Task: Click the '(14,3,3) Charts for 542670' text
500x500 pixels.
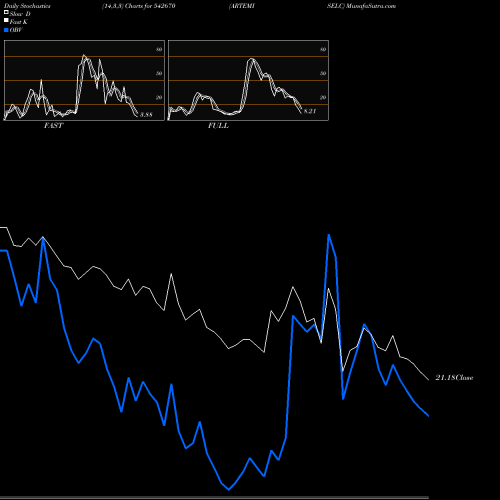Action: click(139, 6)
